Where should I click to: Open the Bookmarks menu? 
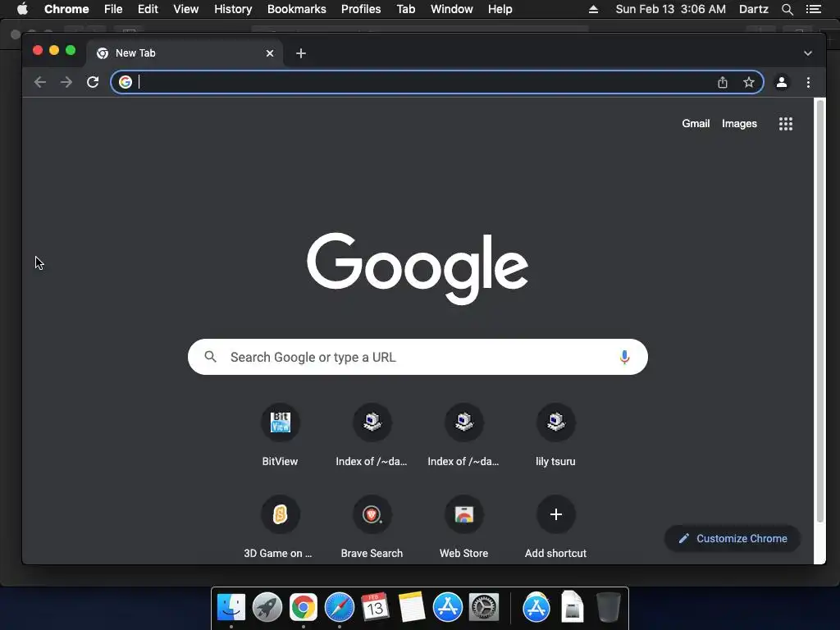click(x=297, y=9)
